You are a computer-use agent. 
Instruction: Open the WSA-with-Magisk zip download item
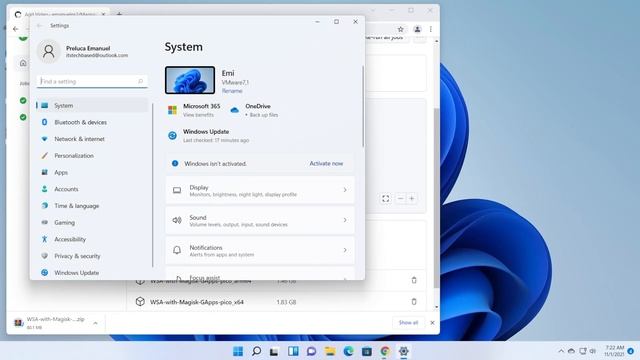50,323
